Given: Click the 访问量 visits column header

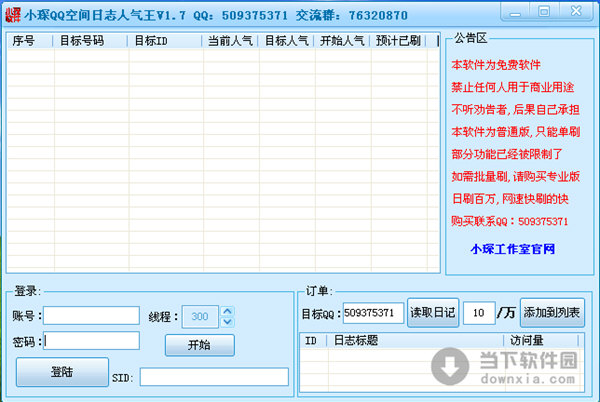Looking at the screenshot, I should [x=541, y=340].
